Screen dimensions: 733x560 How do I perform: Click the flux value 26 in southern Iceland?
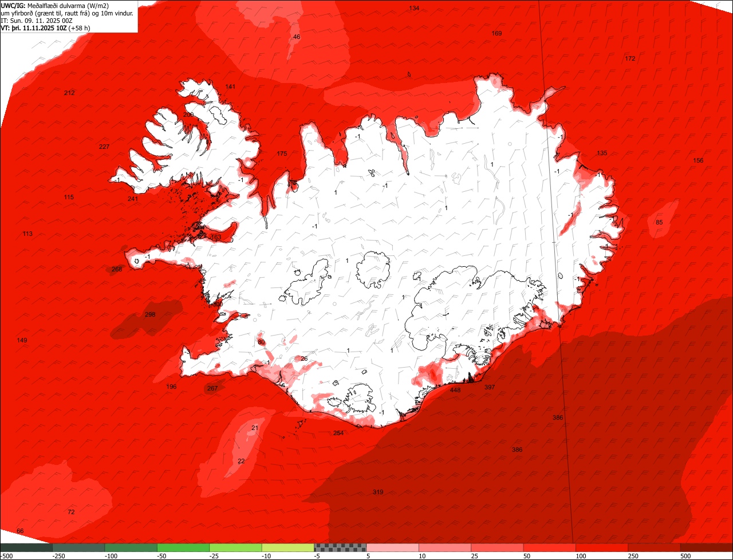(304, 358)
